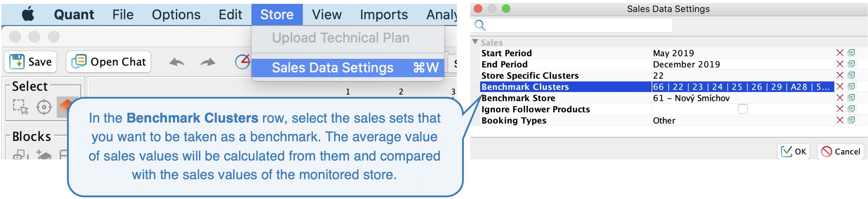The height and width of the screenshot is (199, 868).
Task: Open the Imports menu
Action: point(384,15)
